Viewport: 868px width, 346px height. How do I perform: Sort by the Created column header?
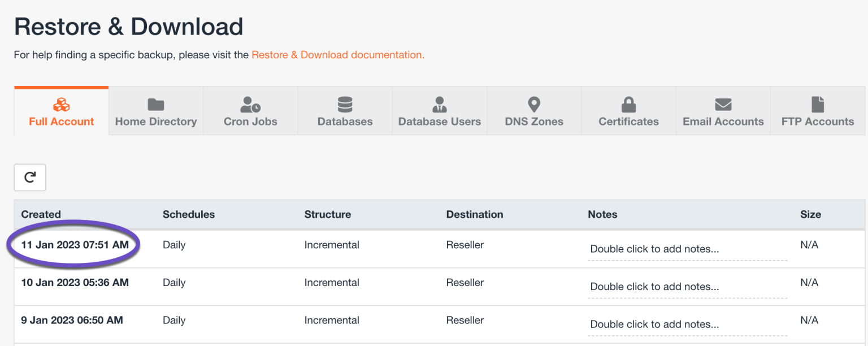(x=41, y=214)
